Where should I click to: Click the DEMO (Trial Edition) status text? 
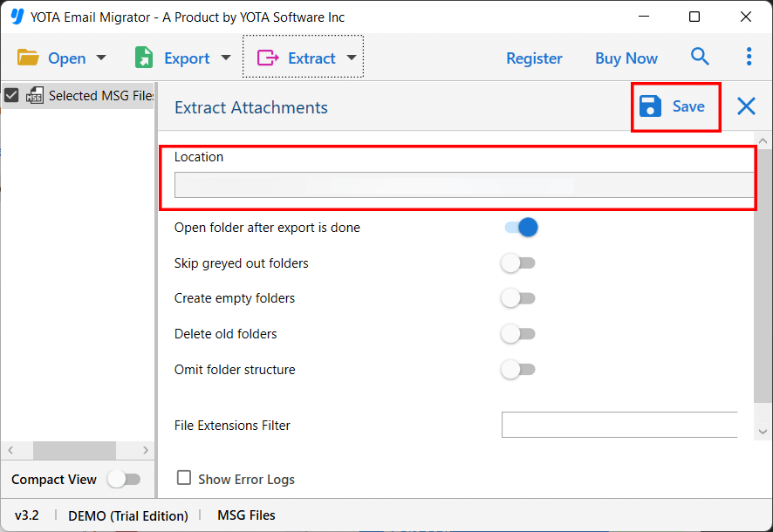pyautogui.click(x=128, y=515)
